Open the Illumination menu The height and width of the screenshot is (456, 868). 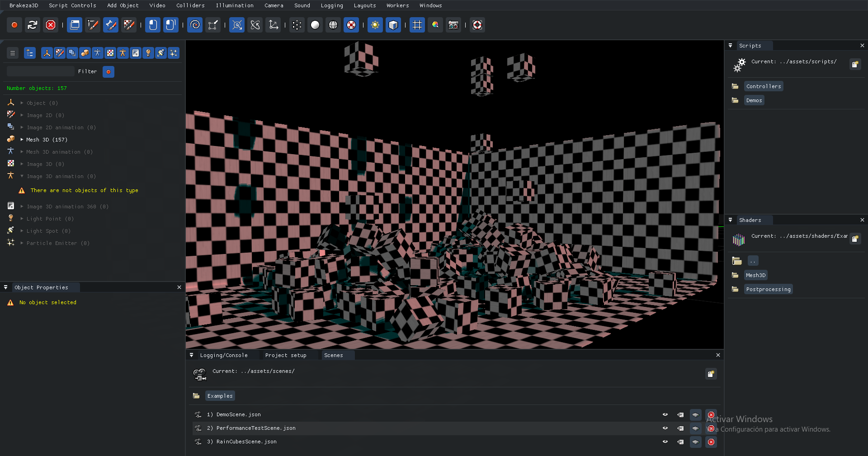click(235, 5)
